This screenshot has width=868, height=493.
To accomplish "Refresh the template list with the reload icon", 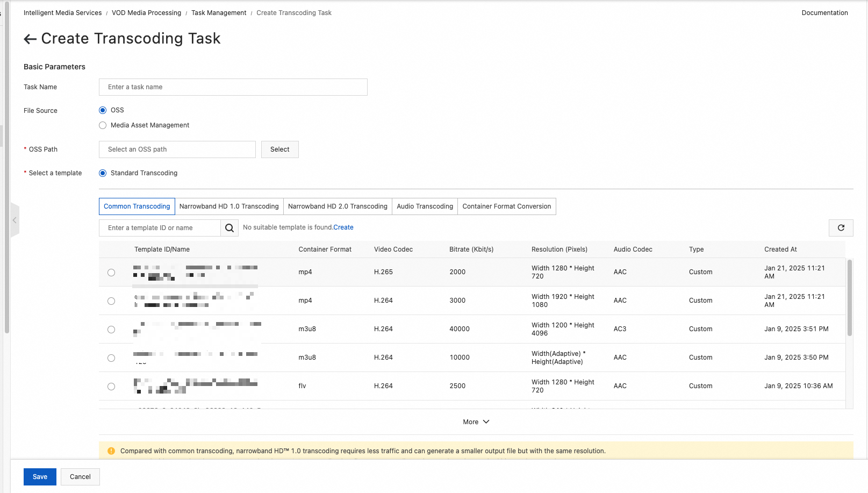I will [841, 227].
